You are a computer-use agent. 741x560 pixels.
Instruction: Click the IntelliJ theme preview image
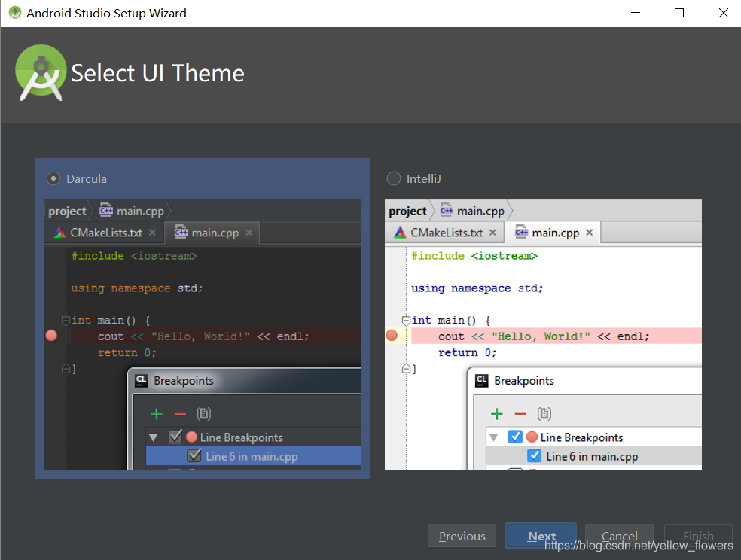pos(543,334)
